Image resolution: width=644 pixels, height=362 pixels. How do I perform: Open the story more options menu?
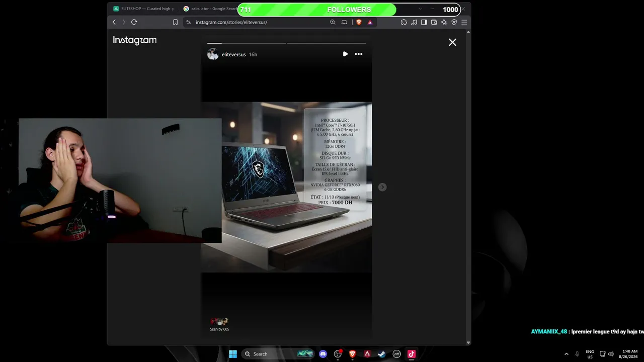pyautogui.click(x=359, y=54)
